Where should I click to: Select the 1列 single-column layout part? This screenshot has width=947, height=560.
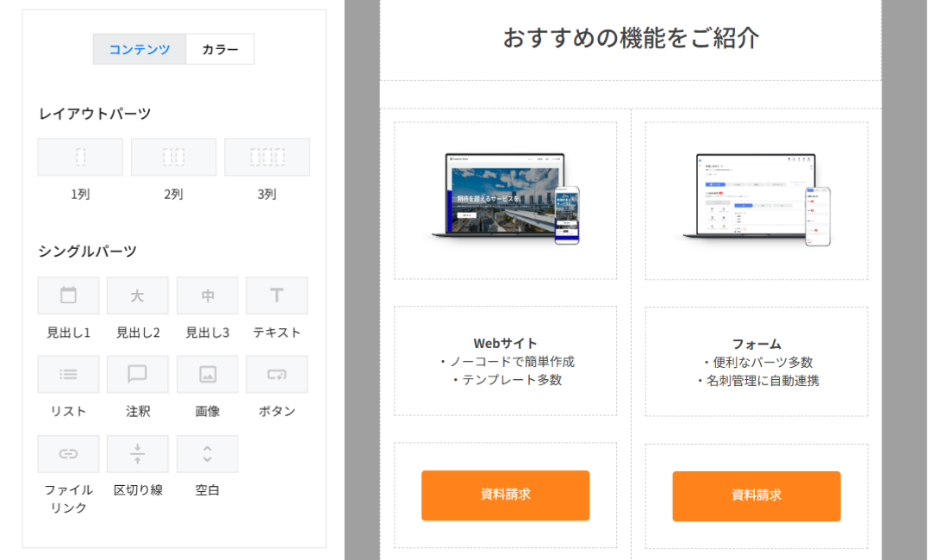click(x=80, y=158)
